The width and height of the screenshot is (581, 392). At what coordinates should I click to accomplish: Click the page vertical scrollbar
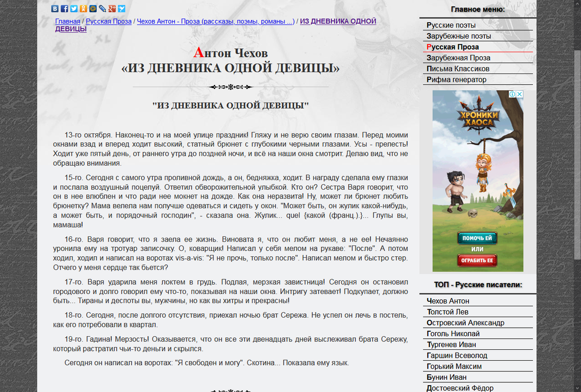[577, 155]
